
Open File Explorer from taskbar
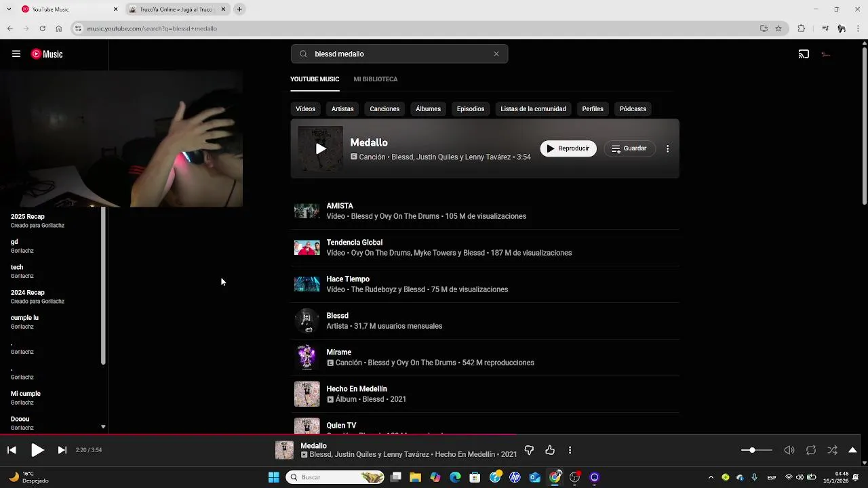(x=415, y=477)
